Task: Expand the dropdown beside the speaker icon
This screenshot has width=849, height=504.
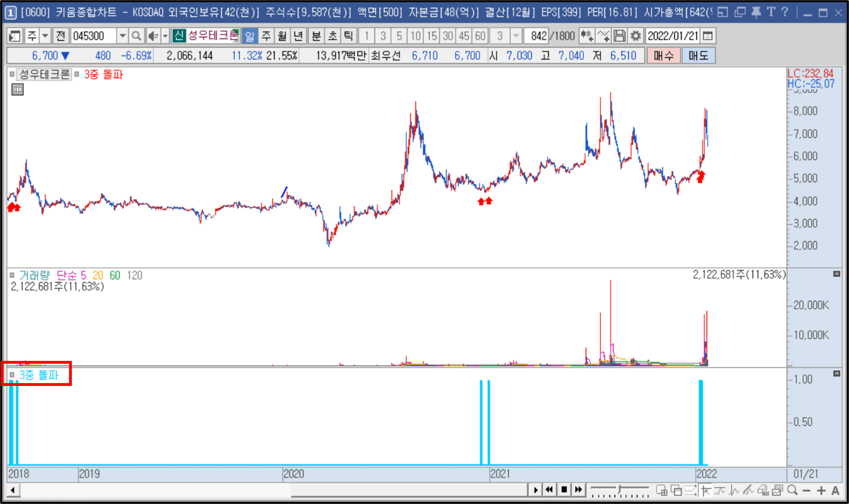Action: coord(165,36)
